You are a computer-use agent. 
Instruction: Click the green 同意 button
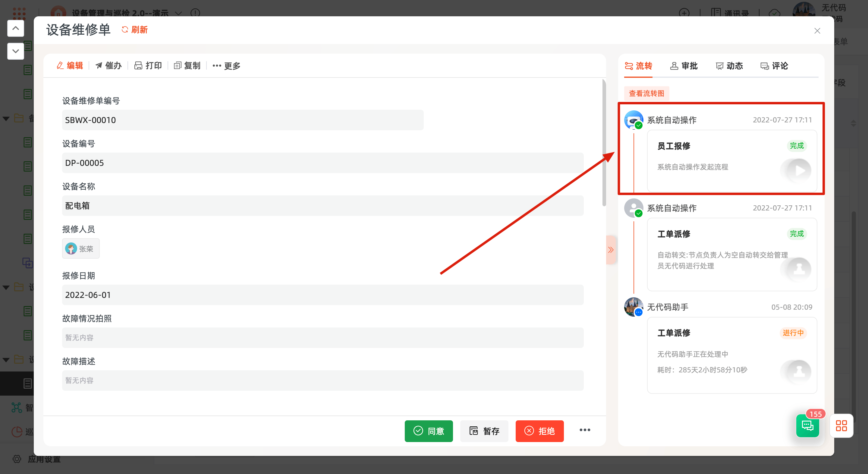click(429, 431)
